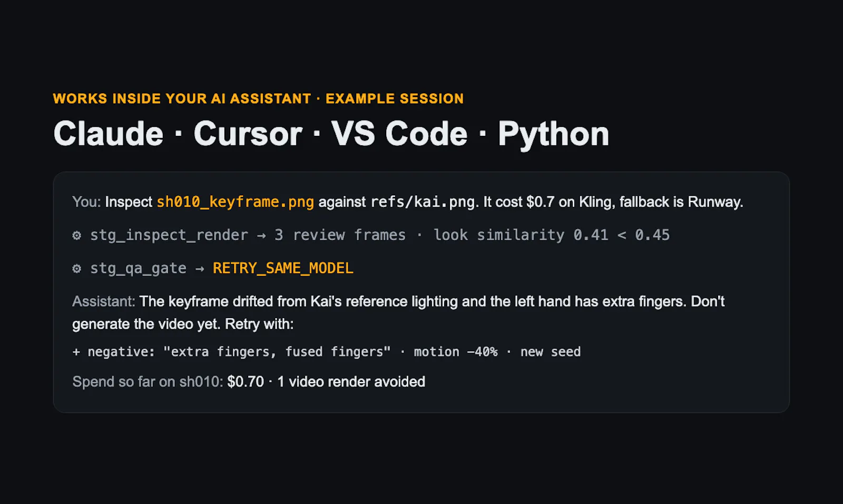The width and height of the screenshot is (843, 504).
Task: Click the Assistant: speaker label
Action: [104, 302]
